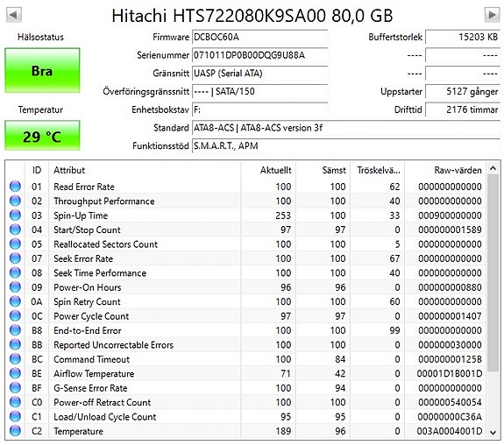Click raw value 00000000125B
This screenshot has width=504, height=445.
coord(450,359)
